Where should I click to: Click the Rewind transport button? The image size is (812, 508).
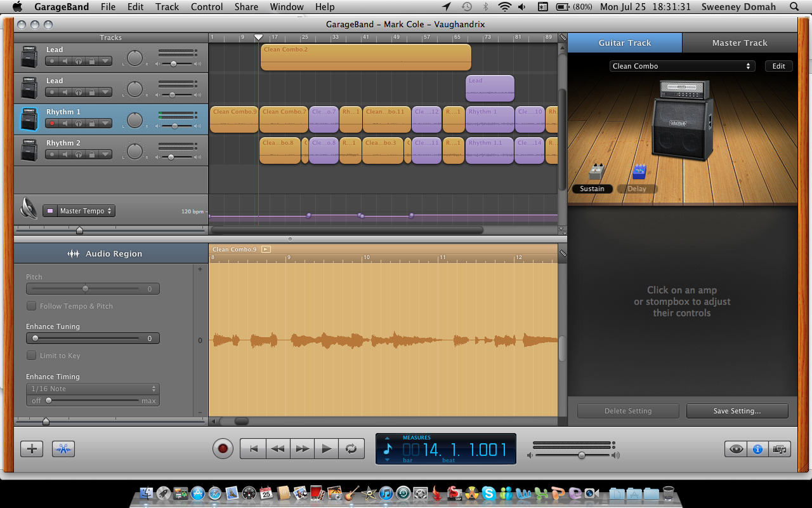coord(278,448)
